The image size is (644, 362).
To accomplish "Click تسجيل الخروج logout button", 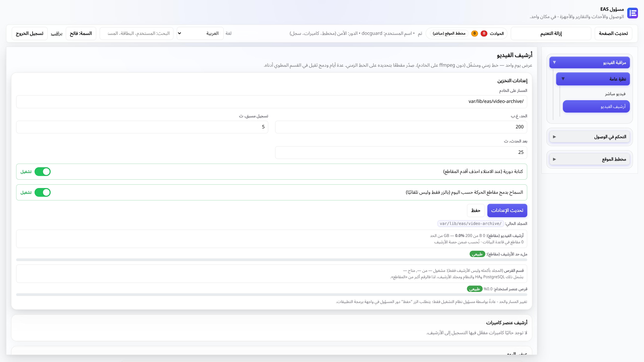I will point(30,34).
